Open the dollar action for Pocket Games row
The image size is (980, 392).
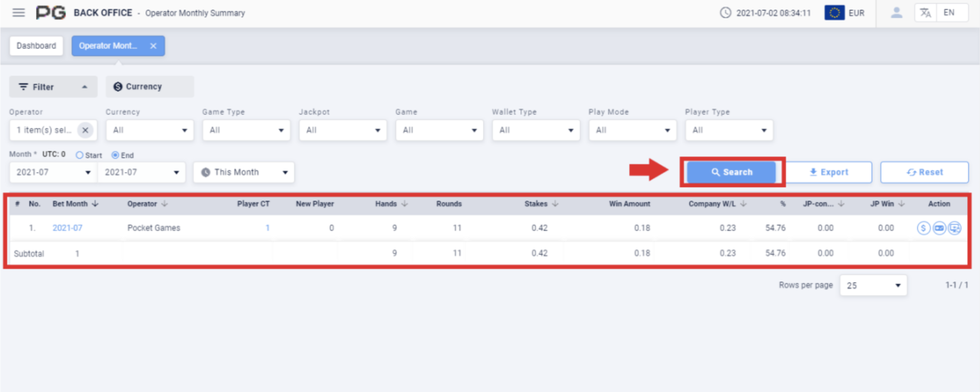(923, 228)
